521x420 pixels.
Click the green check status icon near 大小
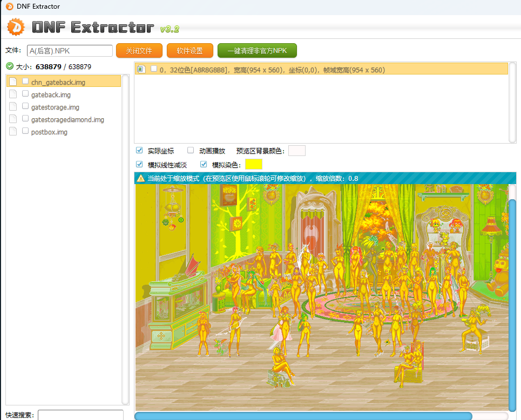(10, 66)
